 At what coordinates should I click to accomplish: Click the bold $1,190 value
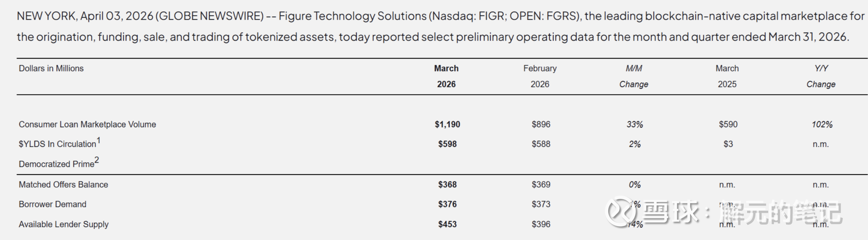click(447, 124)
